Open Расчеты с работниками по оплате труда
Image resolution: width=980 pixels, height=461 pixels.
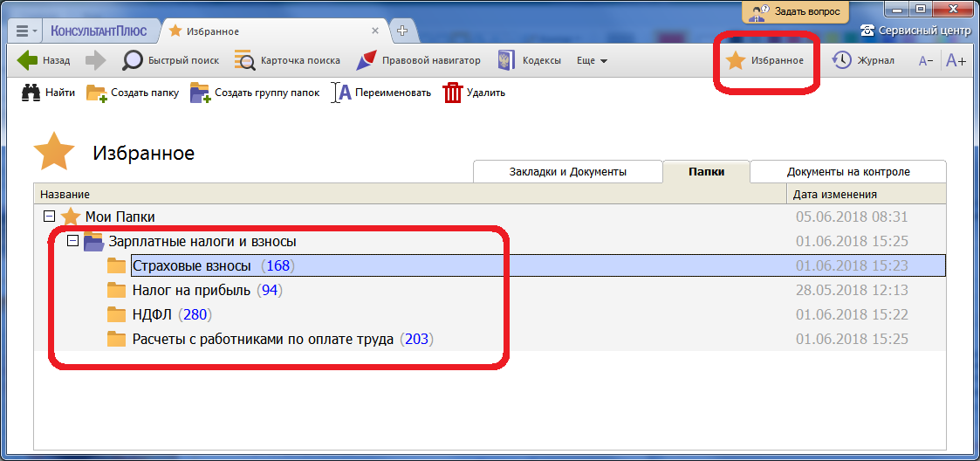point(263,340)
